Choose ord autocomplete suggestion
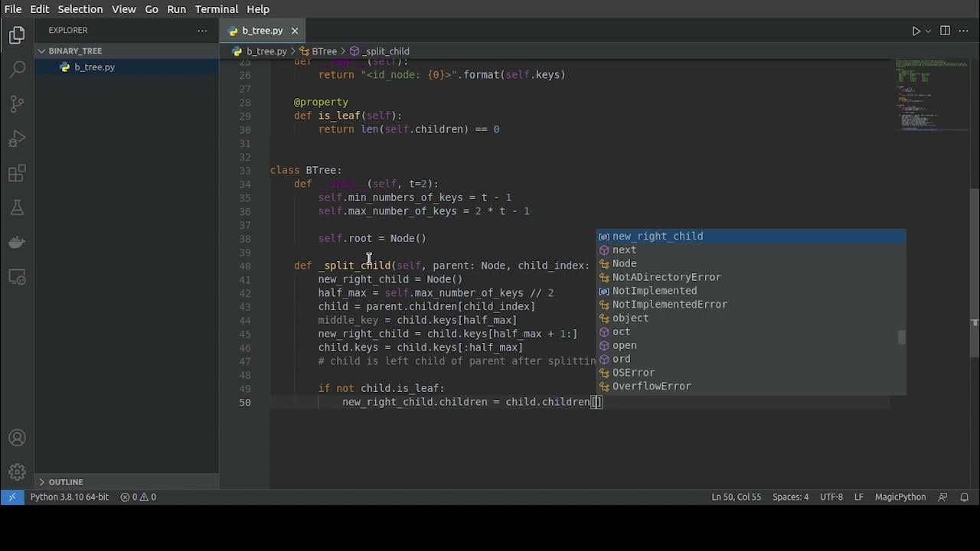Image resolution: width=980 pixels, height=551 pixels. [x=751, y=360]
